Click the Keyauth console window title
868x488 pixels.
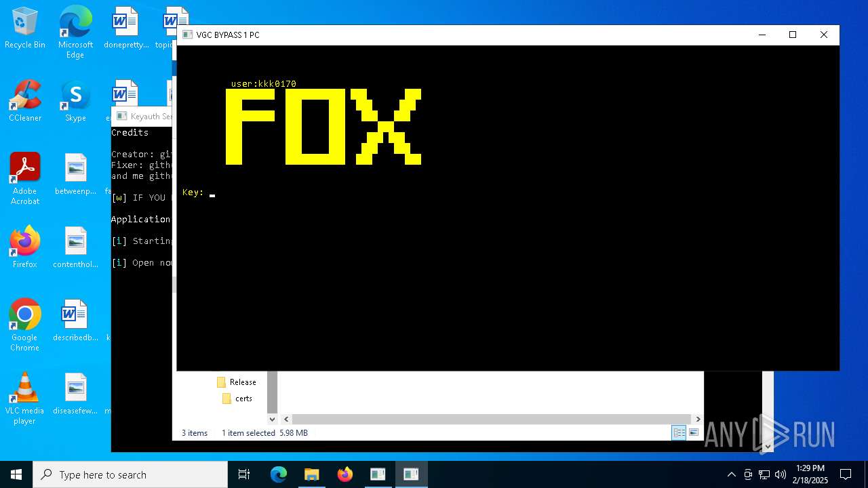pos(151,117)
